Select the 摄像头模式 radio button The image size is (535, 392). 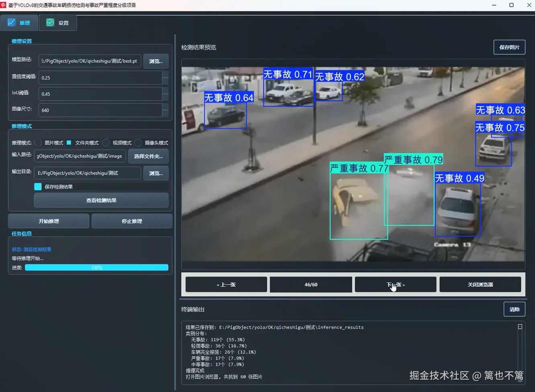(138, 142)
